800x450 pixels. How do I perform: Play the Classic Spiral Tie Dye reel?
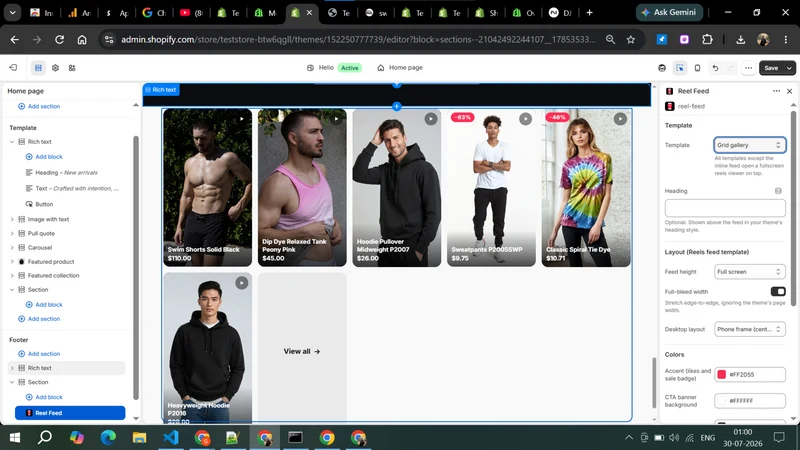[x=620, y=119]
